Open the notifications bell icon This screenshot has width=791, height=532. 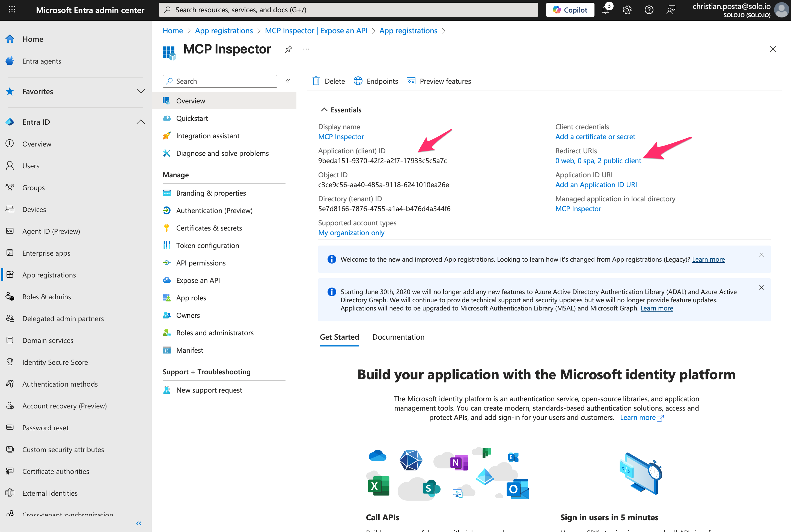(605, 10)
